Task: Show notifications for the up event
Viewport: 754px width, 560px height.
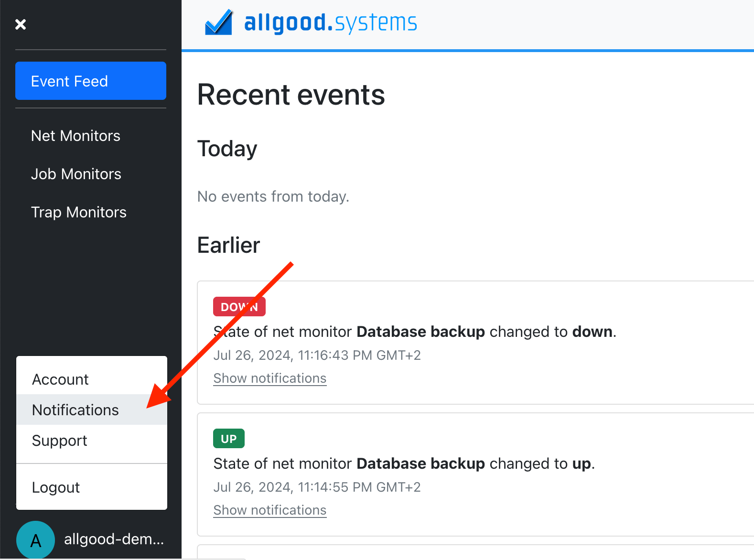Action: [x=269, y=510]
